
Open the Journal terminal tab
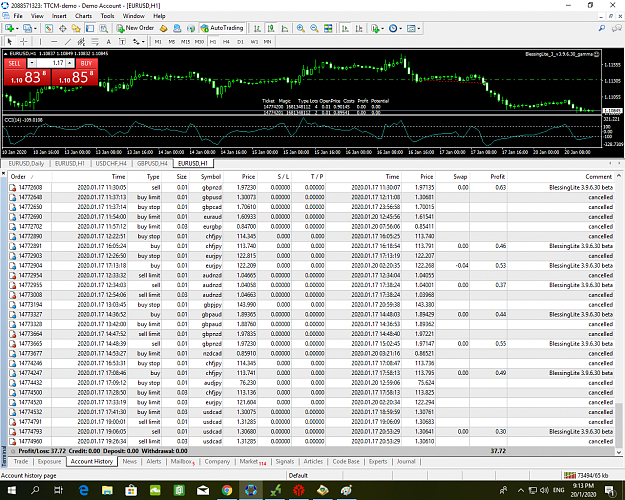click(x=406, y=461)
